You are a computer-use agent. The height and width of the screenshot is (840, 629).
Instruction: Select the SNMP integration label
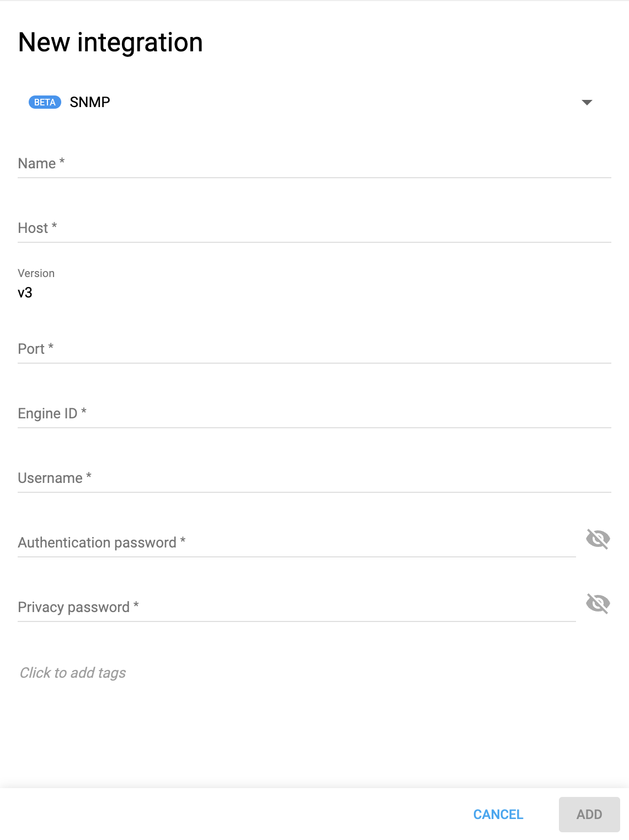click(89, 102)
